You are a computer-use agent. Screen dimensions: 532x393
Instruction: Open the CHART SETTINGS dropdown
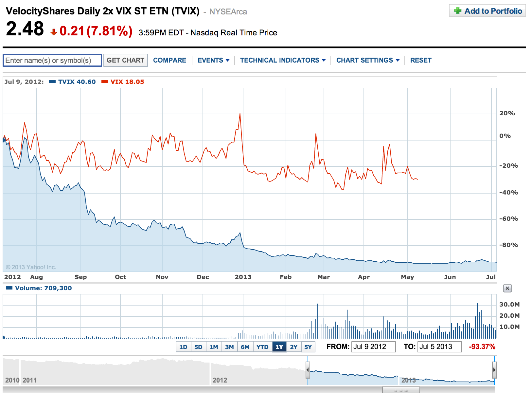368,60
